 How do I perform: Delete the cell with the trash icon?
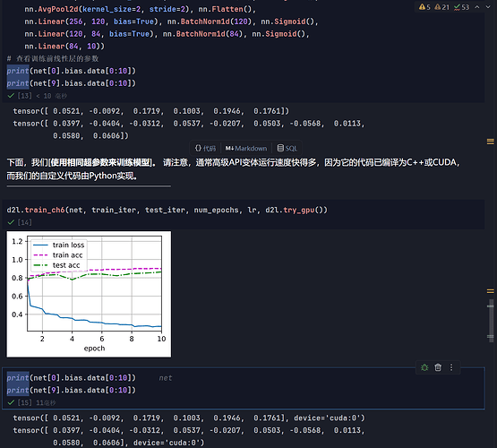[x=438, y=367]
